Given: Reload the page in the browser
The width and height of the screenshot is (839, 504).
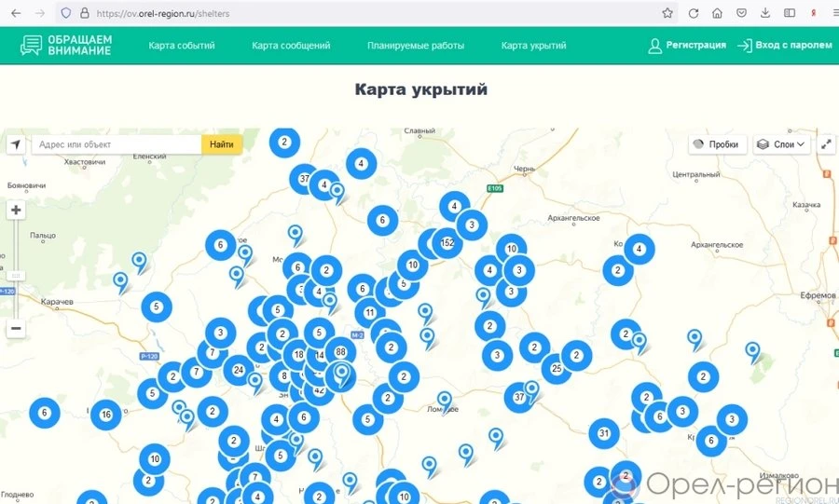Looking at the screenshot, I should (x=693, y=13).
